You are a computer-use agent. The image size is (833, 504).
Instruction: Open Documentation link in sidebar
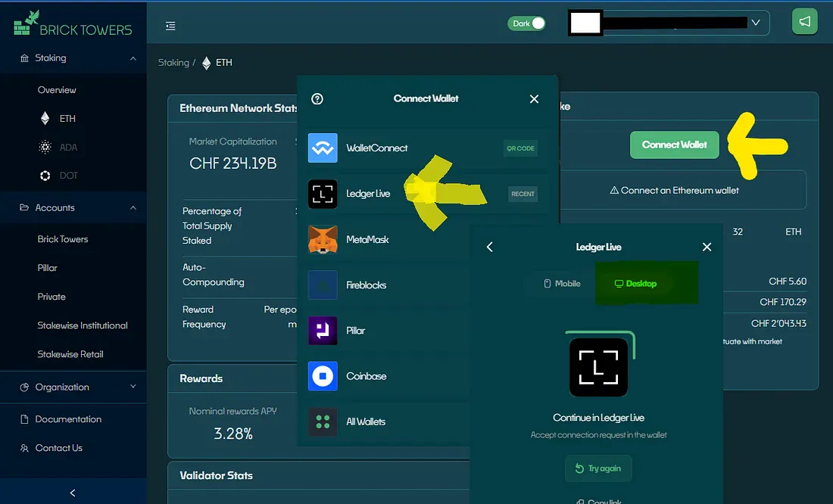coord(68,419)
